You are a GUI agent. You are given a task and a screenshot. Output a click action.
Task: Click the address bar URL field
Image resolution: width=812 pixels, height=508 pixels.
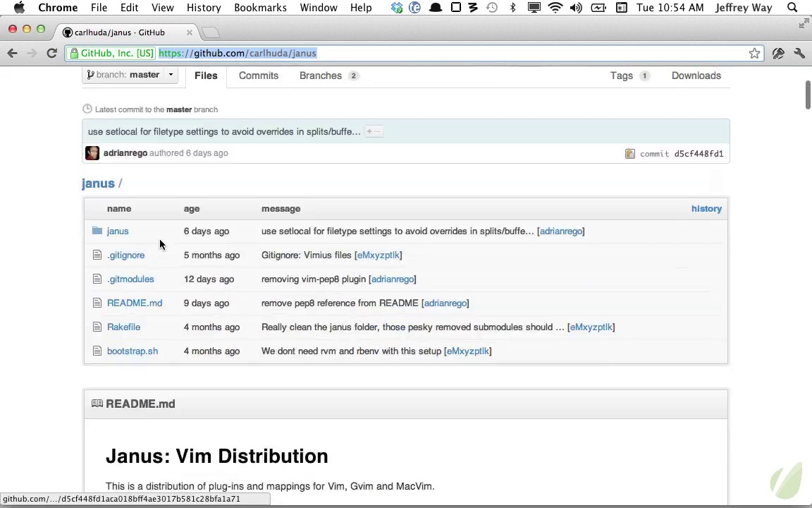click(414, 53)
